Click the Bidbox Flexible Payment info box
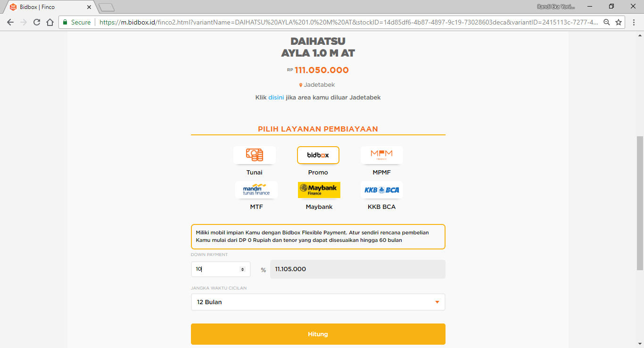 point(318,237)
